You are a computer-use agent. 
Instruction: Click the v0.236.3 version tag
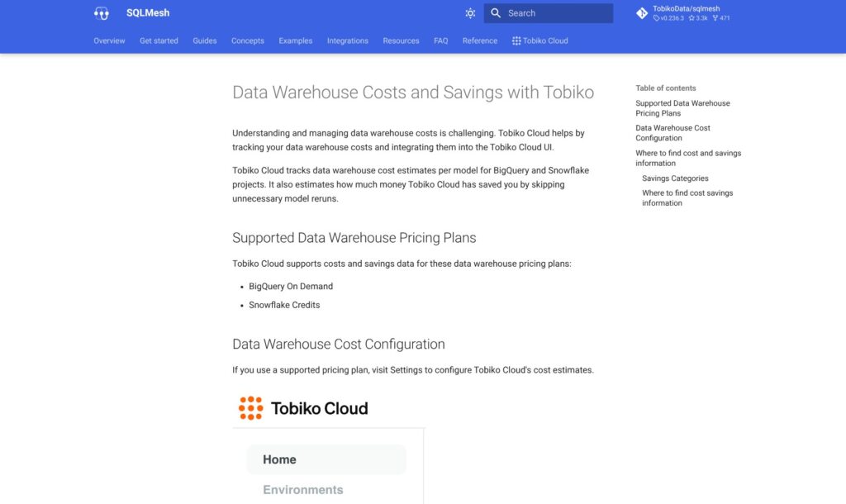tap(668, 18)
